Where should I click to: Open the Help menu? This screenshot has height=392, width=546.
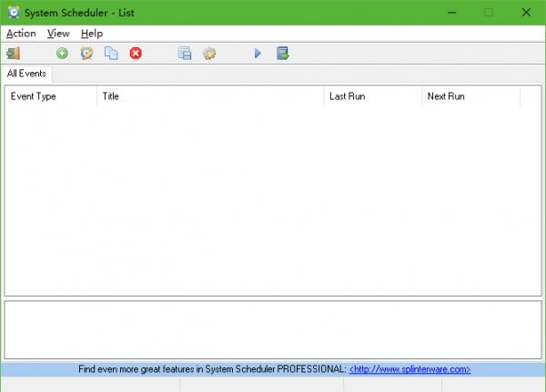pos(92,34)
